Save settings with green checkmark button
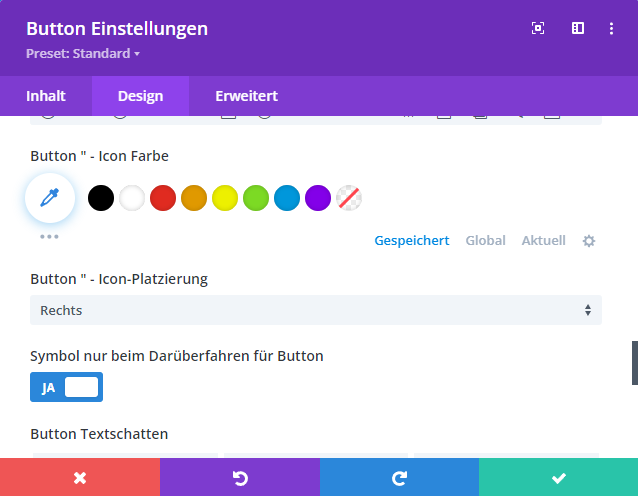 coord(558,478)
